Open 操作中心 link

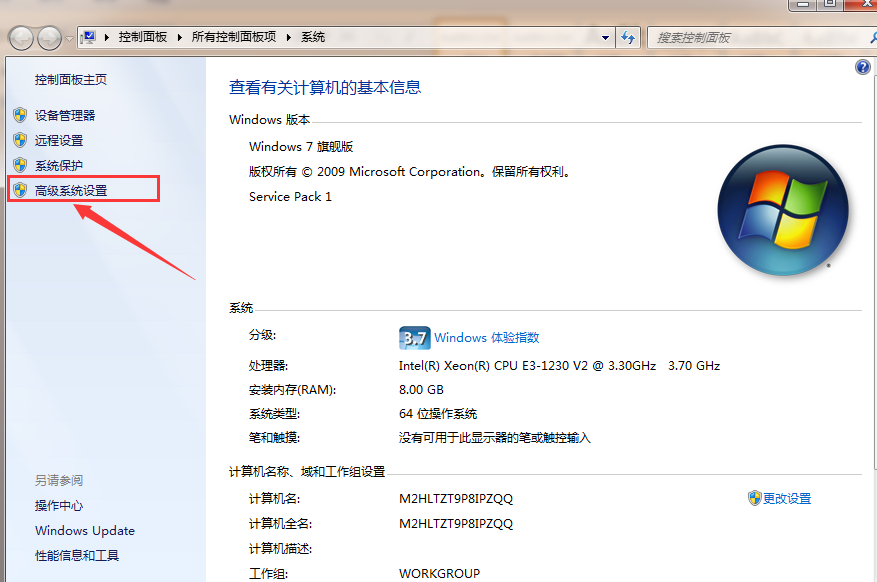pos(59,505)
